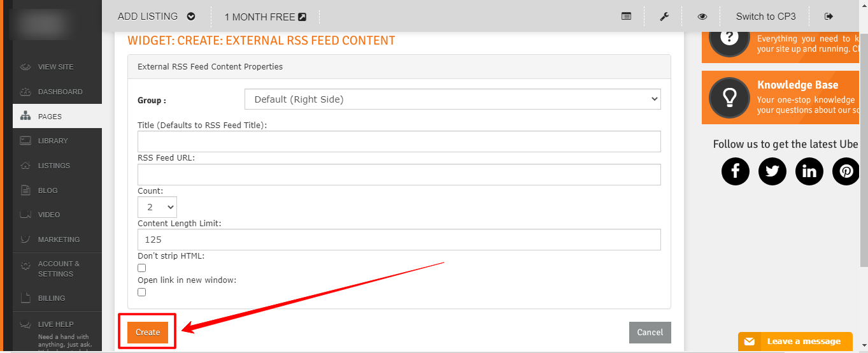Click the LinkedIn social icon
The width and height of the screenshot is (868, 353).
pos(809,171)
